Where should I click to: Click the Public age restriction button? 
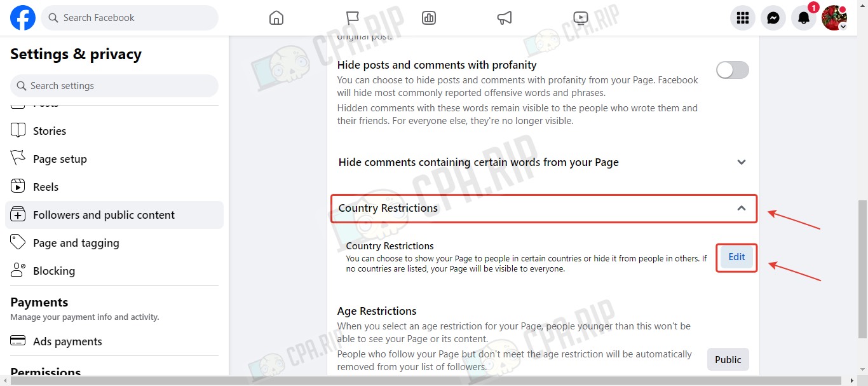pyautogui.click(x=728, y=359)
